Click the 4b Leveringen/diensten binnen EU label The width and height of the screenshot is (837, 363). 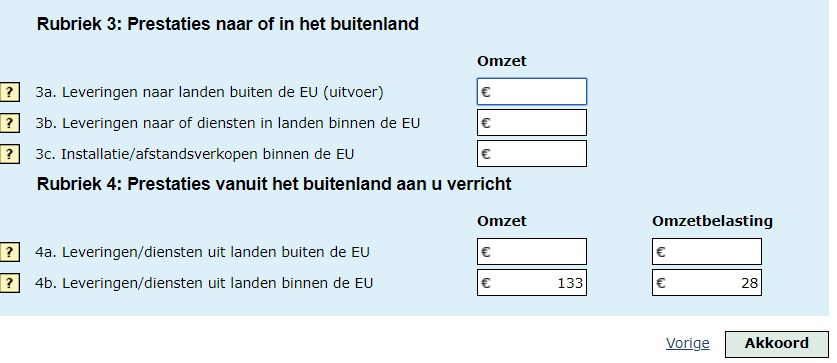[x=204, y=283]
